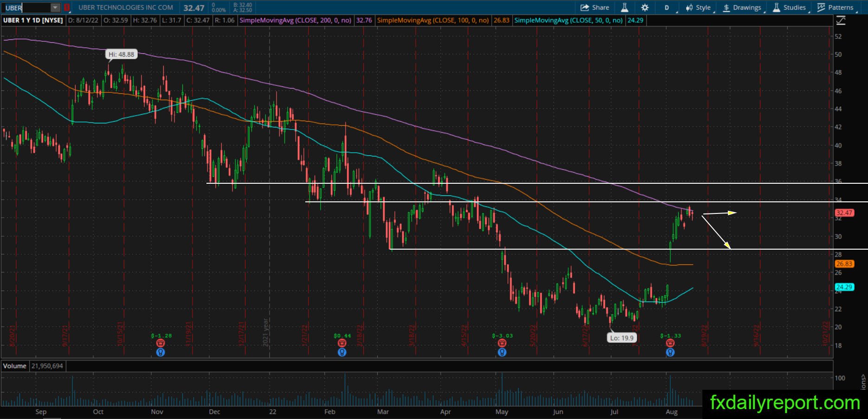This screenshot has width=868, height=419.
Task: Open the flask tools icon beside Share
Action: (624, 7)
